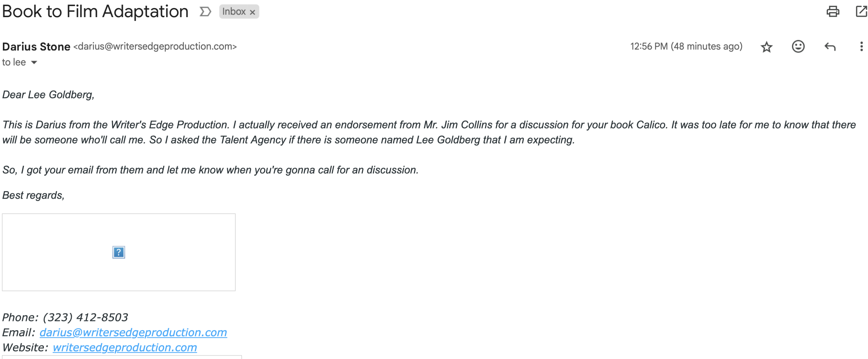
Task: Click the broken image placeholder icon
Action: (x=119, y=252)
